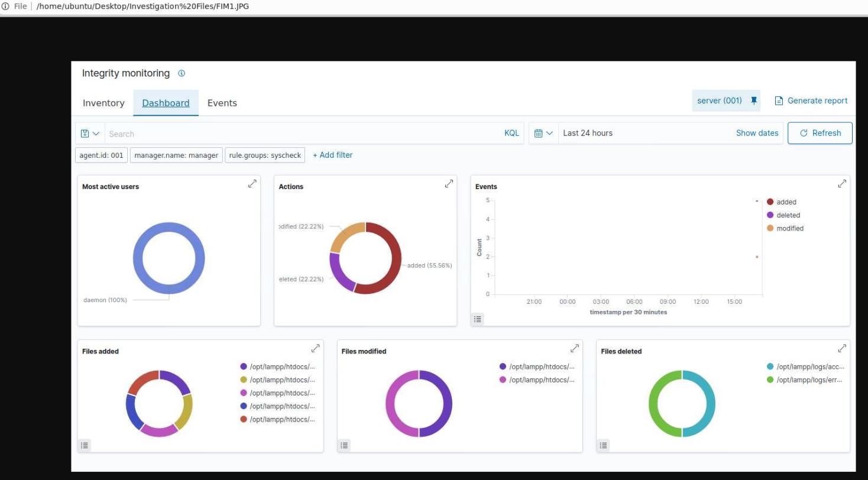Toggle the legend in the Files modified panel

coord(345,445)
